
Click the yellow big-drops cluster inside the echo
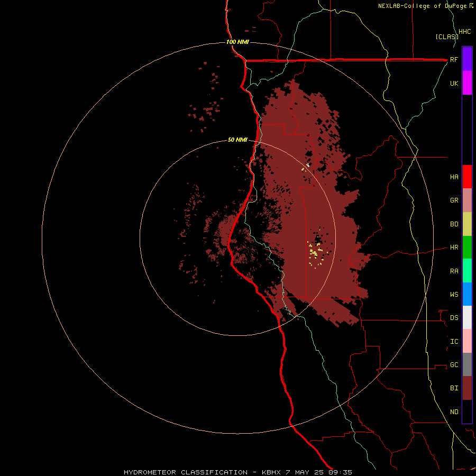315,253
